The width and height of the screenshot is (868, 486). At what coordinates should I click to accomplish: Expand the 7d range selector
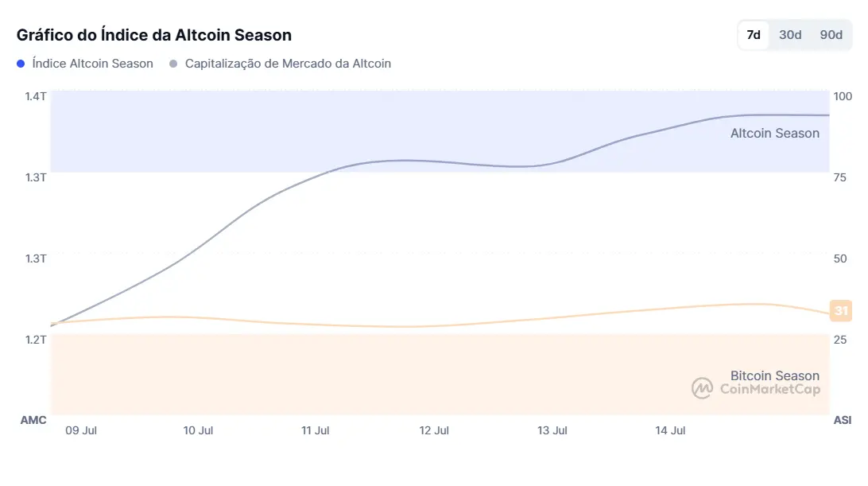point(752,34)
